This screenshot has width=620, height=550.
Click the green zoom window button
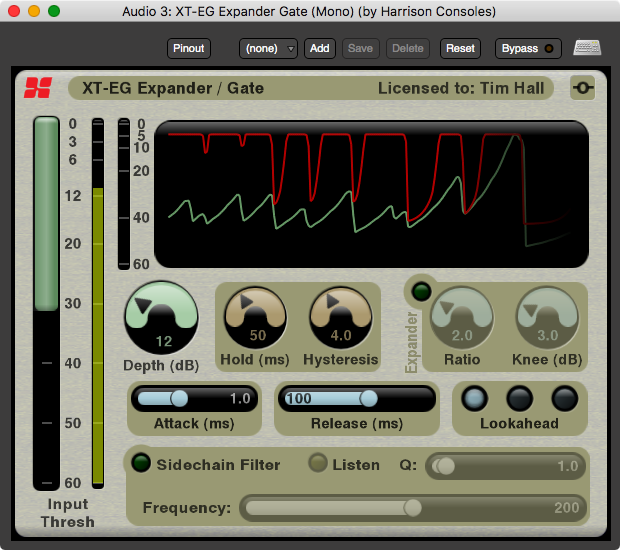click(x=54, y=11)
